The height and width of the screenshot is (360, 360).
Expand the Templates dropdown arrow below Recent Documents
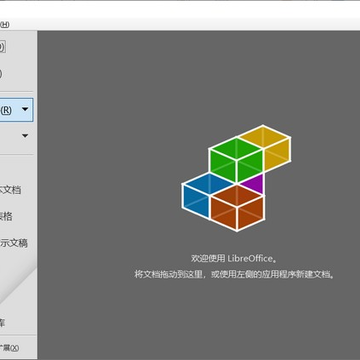[x=25, y=136]
